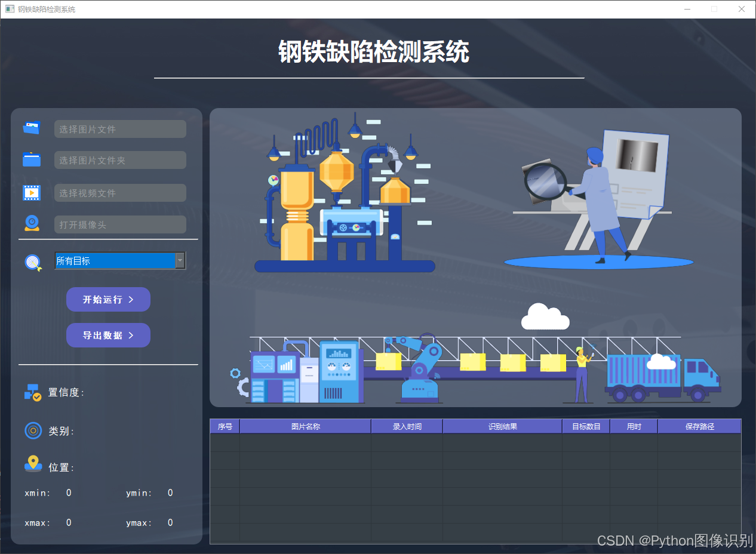Click the 打开摄像头 input field

(119, 224)
